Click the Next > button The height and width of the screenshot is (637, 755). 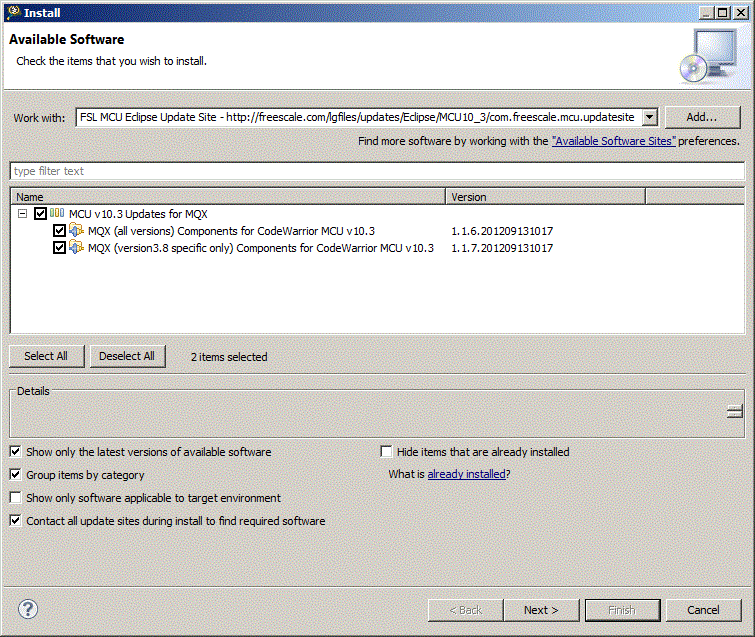[x=541, y=610]
